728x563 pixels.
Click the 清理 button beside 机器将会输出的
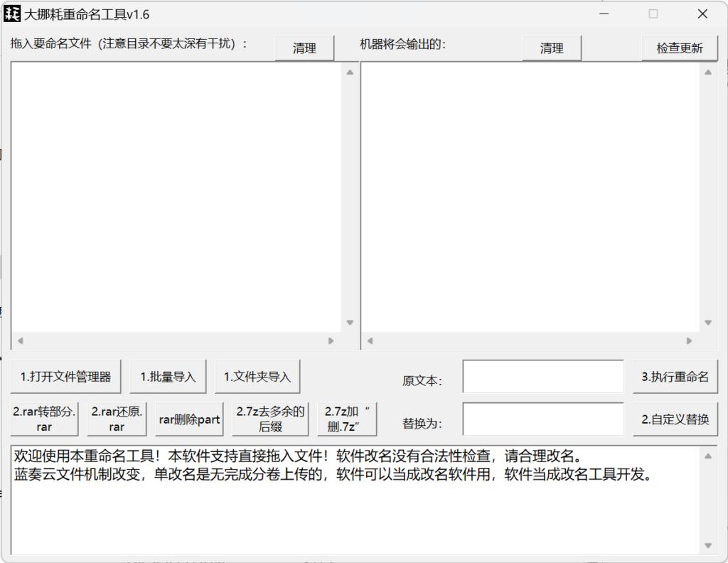(552, 48)
